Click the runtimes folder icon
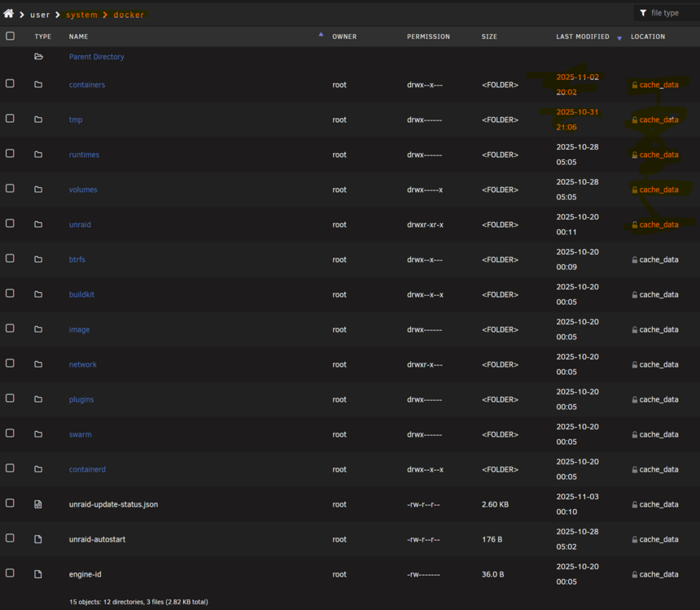The image size is (700, 610). [38, 155]
